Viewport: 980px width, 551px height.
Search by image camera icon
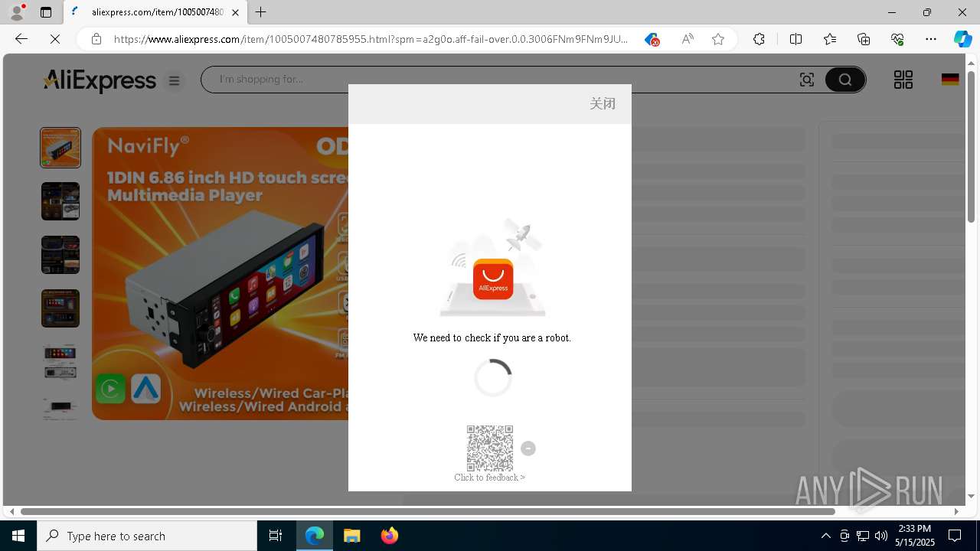807,80
